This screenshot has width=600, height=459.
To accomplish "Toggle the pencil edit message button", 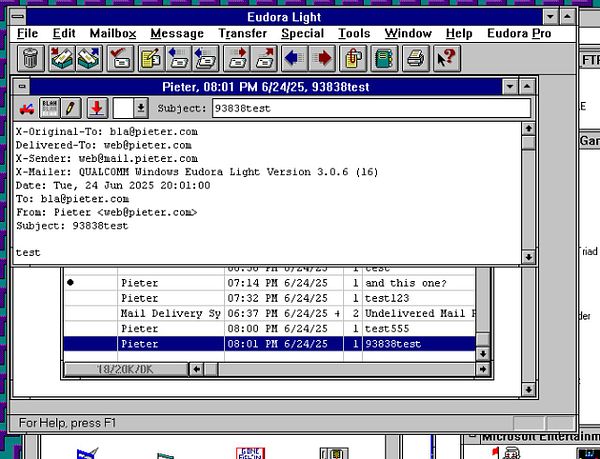I will pos(70,108).
